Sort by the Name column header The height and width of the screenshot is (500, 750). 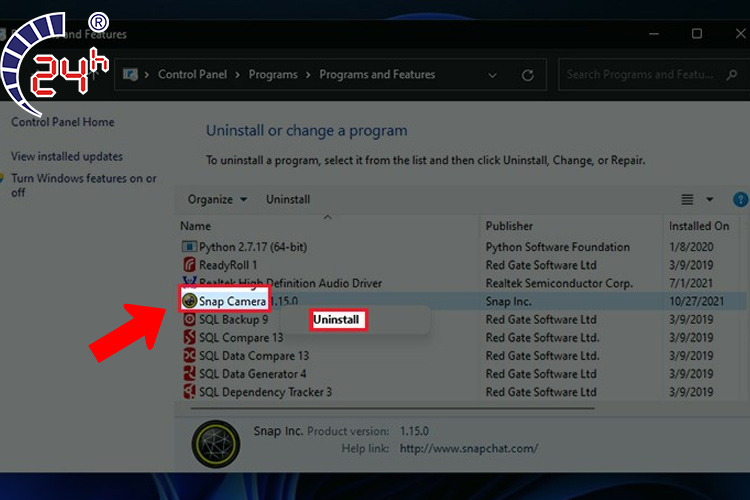tap(196, 226)
